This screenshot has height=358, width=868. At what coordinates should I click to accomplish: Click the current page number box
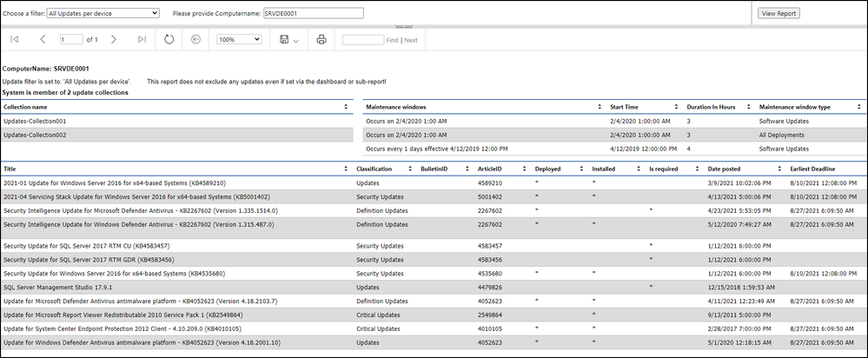coord(71,40)
